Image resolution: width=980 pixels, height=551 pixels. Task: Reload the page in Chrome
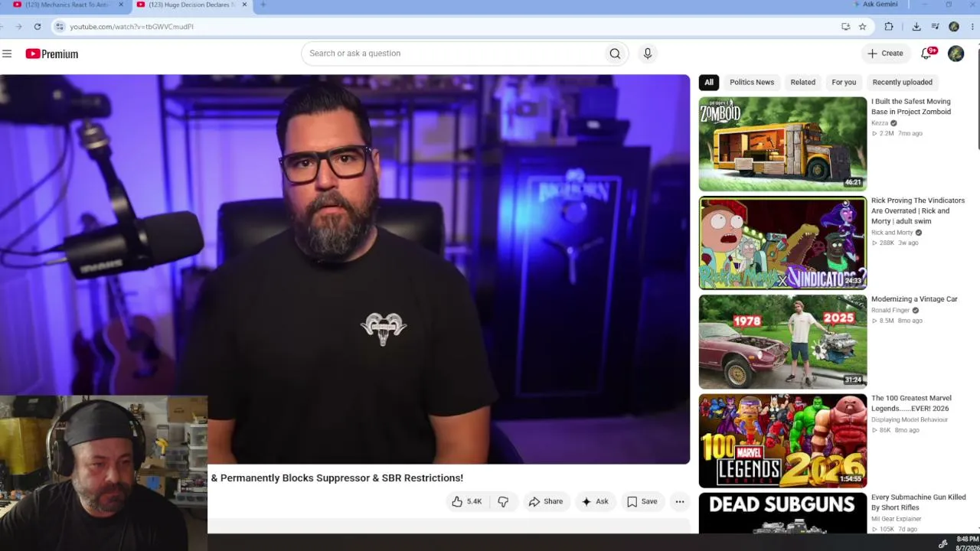pos(37,27)
